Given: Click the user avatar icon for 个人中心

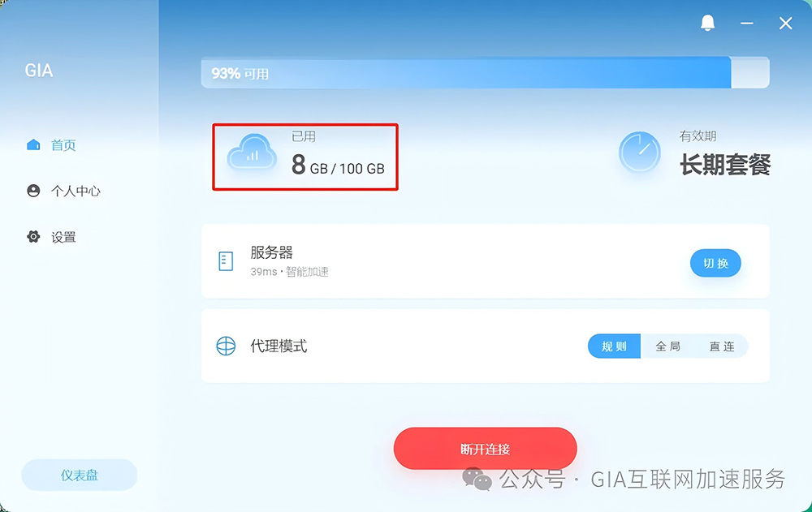Looking at the screenshot, I should (x=33, y=191).
